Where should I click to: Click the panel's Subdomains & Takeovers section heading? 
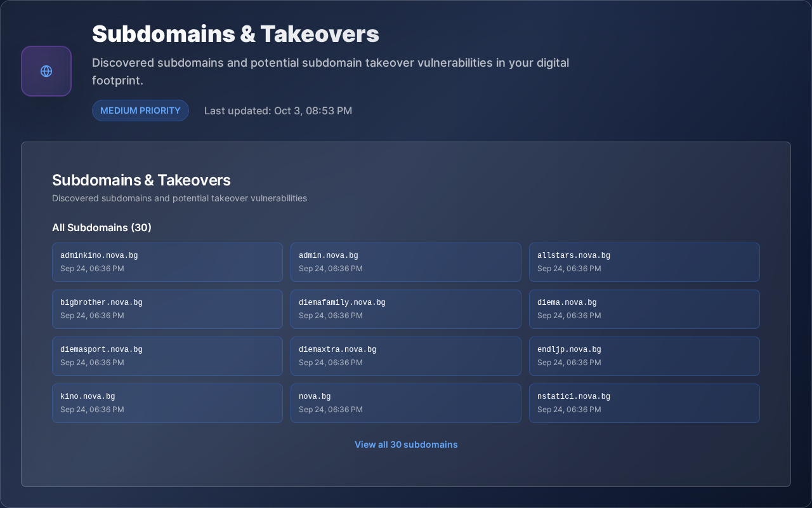[x=141, y=180]
